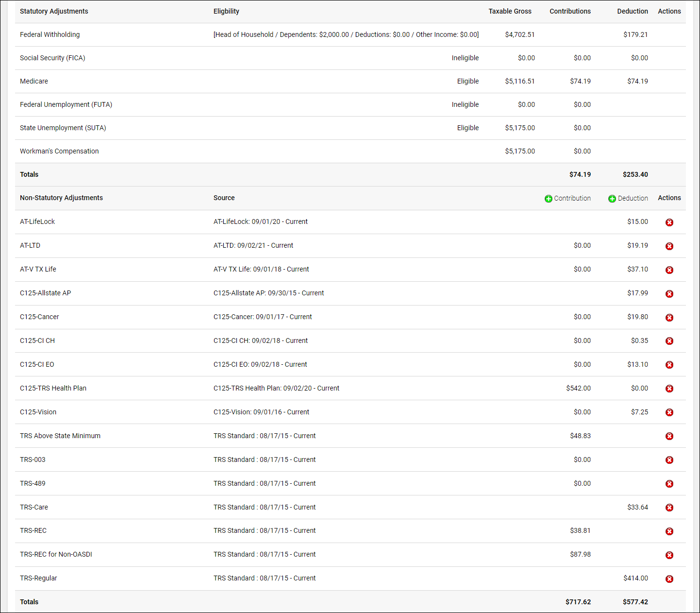Remove the AT-LTD adjustment
The image size is (700, 613).
[669, 246]
